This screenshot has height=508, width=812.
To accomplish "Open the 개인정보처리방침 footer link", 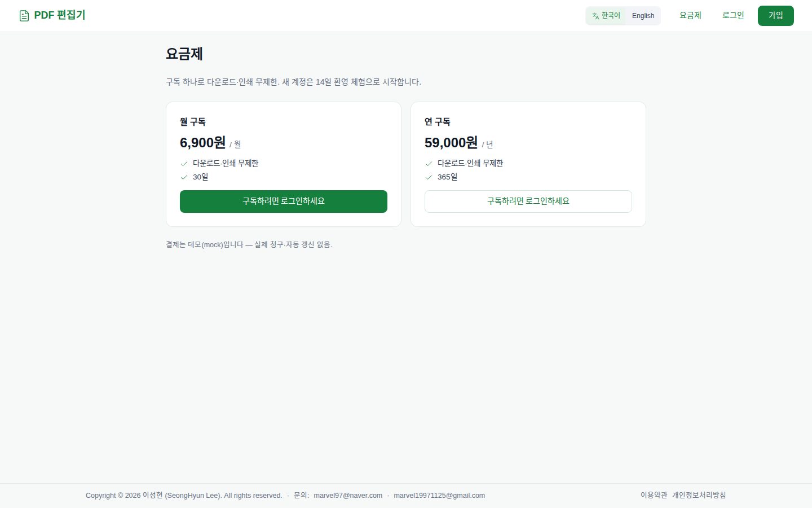I will 699,495.
